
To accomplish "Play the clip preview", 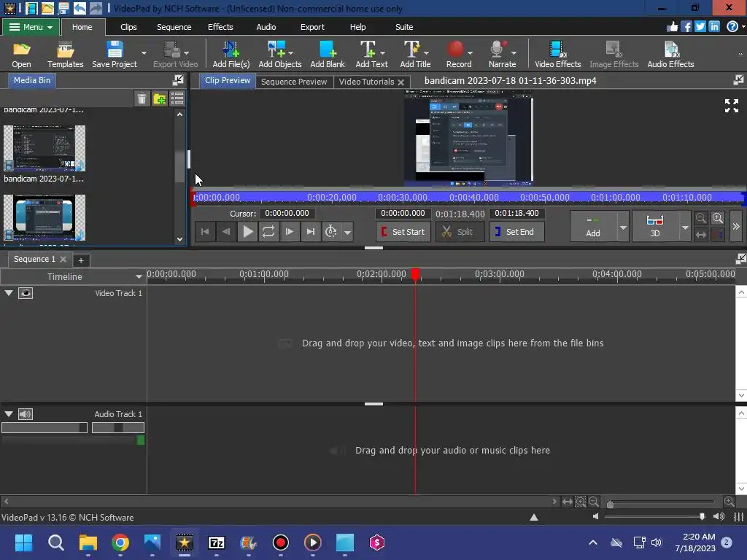I will pyautogui.click(x=248, y=232).
